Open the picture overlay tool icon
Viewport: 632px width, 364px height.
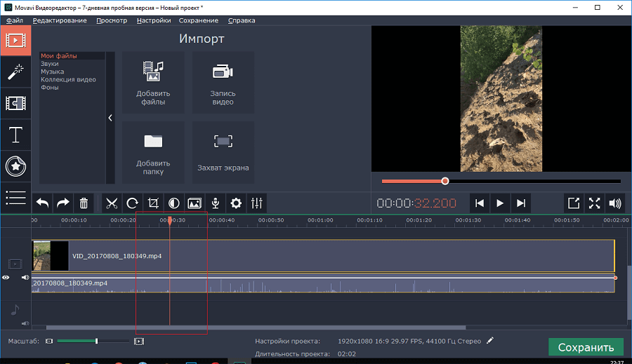point(195,203)
